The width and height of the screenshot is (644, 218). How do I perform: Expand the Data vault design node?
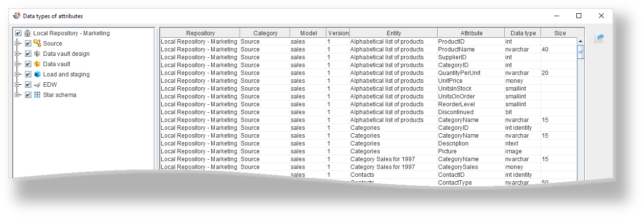pos(18,54)
